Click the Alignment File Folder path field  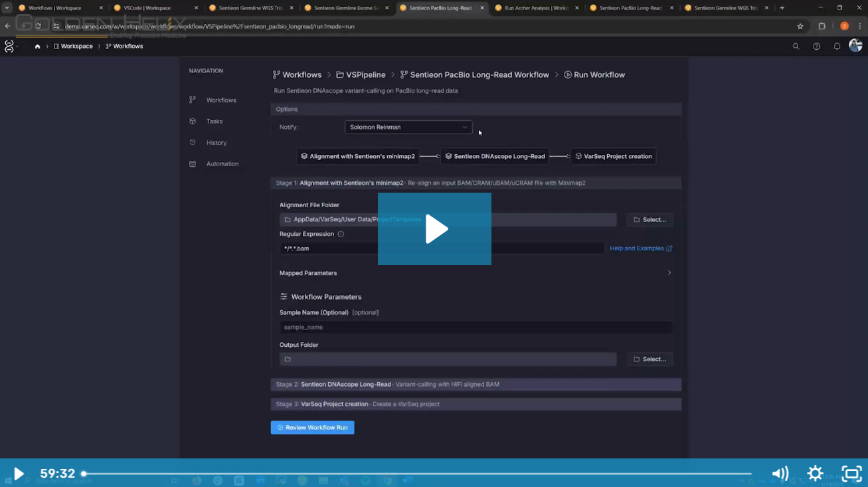tap(448, 219)
